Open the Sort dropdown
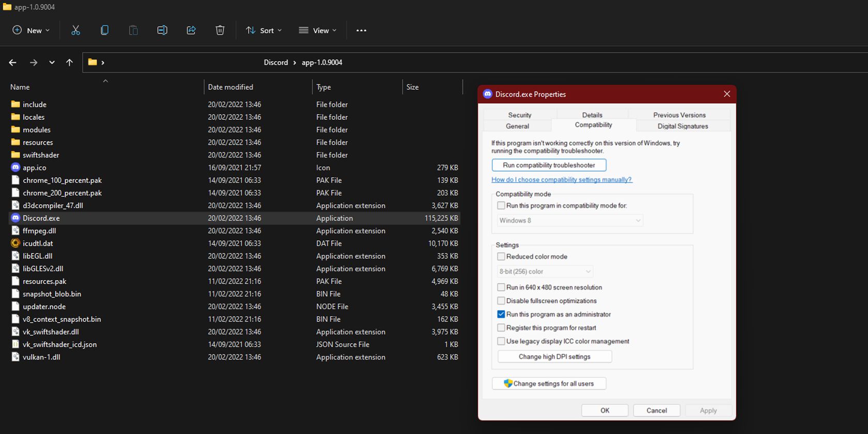Screen dimensions: 868x434 tap(264, 30)
